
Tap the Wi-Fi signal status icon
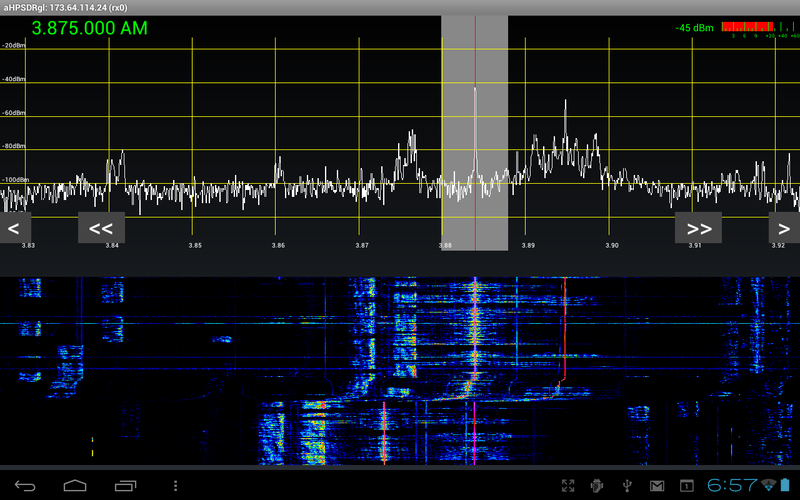[768, 485]
